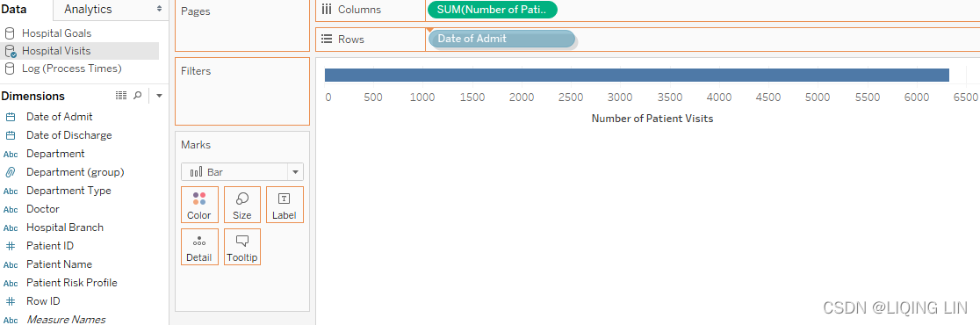Click the paperclip group icon for Department (group)
The width and height of the screenshot is (980, 325).
(10, 172)
